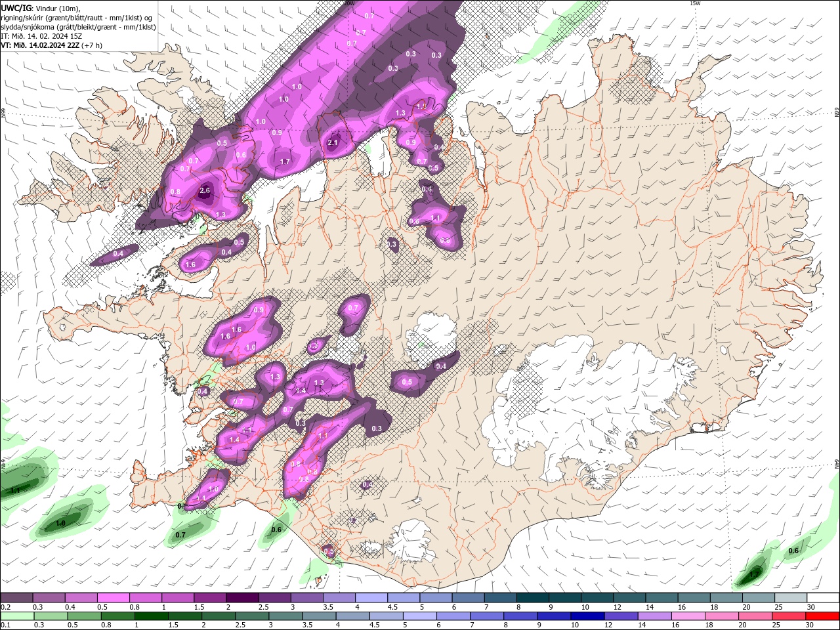Select the violet lower-legend swatch between 12 and 14
This screenshot has width=840, height=630.
(x=621, y=616)
